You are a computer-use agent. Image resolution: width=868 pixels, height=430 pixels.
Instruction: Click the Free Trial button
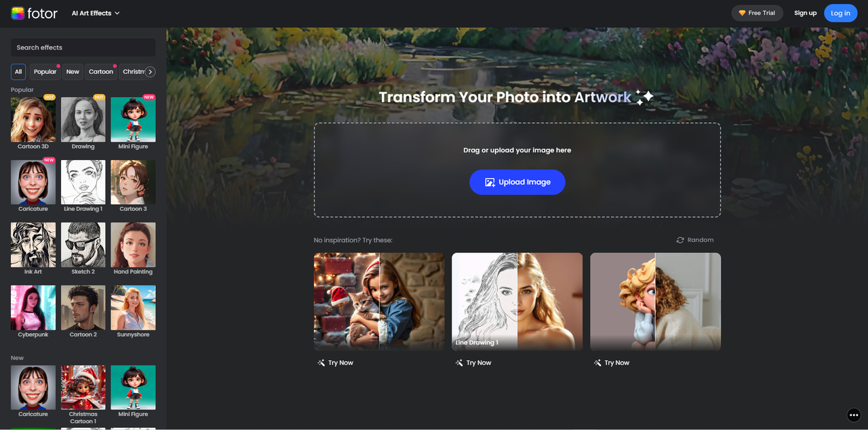[757, 13]
